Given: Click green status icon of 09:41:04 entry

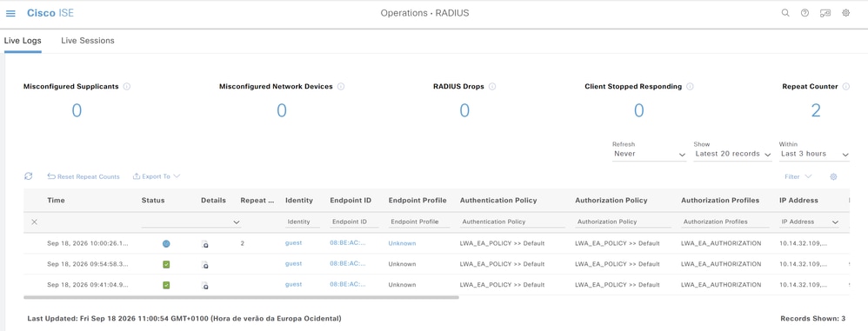Looking at the screenshot, I should click(166, 285).
